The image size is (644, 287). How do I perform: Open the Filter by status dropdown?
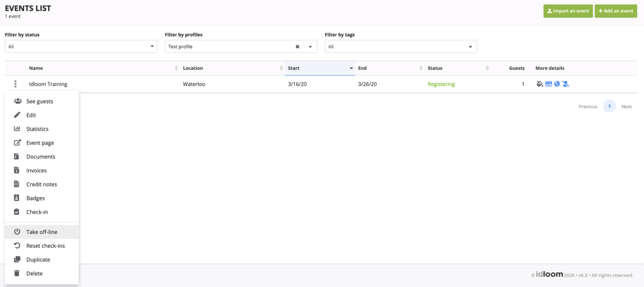pyautogui.click(x=80, y=47)
